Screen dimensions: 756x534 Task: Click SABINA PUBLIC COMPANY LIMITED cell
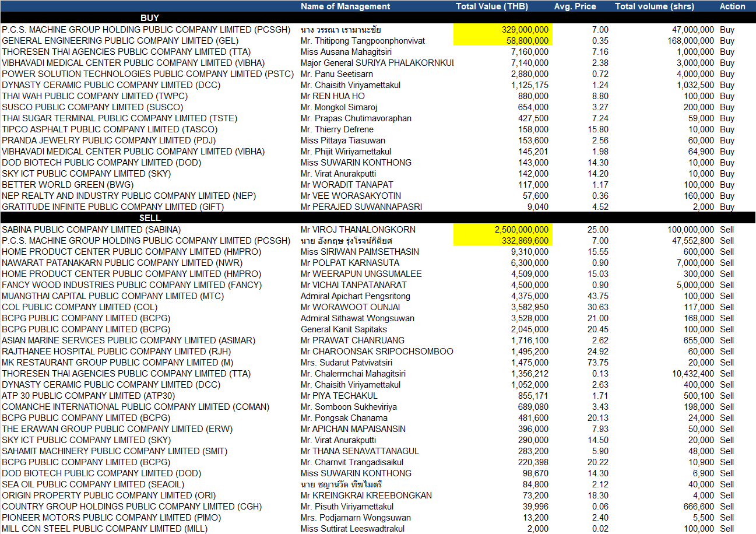pos(92,230)
